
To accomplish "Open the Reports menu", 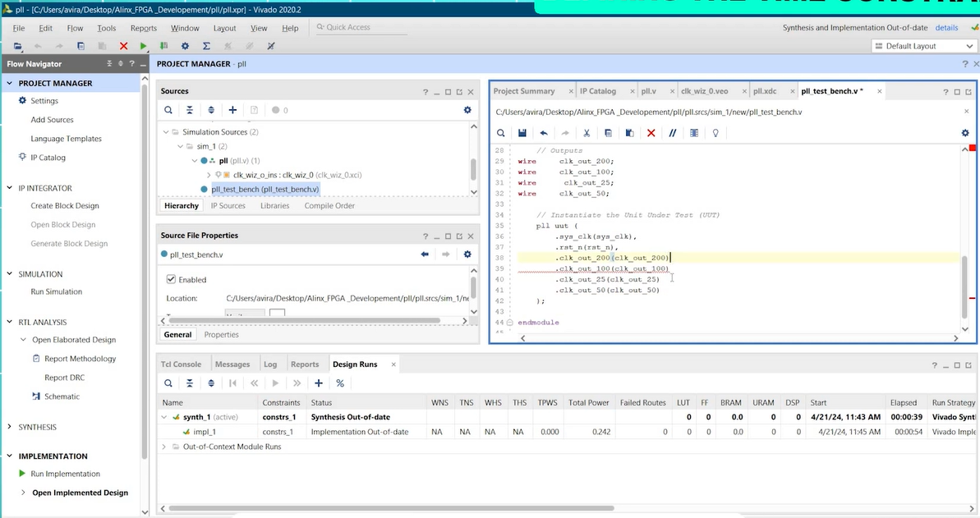I will (144, 28).
